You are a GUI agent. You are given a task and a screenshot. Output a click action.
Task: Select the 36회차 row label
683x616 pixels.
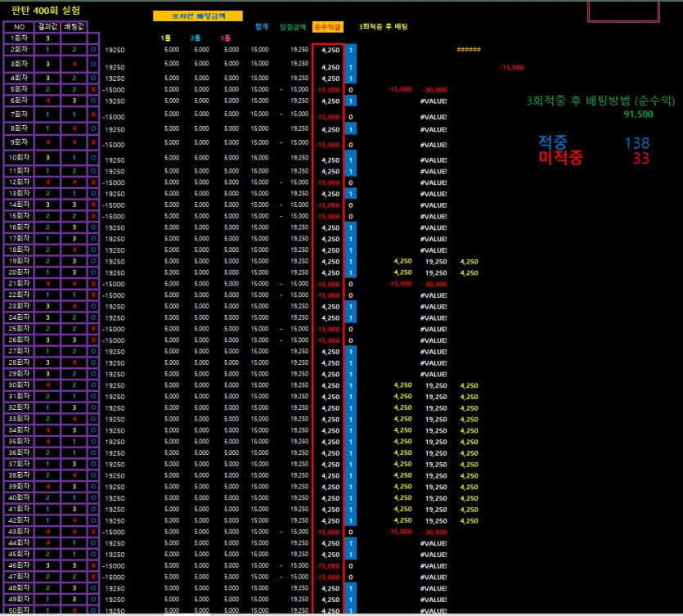pyautogui.click(x=19, y=452)
